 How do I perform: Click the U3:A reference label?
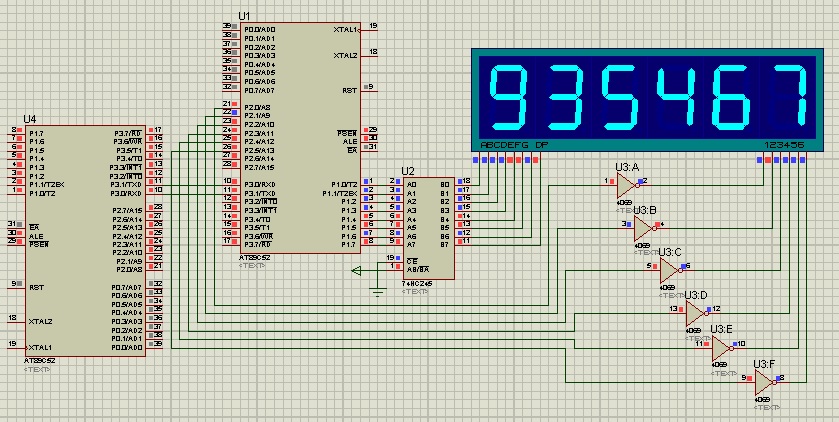click(627, 167)
